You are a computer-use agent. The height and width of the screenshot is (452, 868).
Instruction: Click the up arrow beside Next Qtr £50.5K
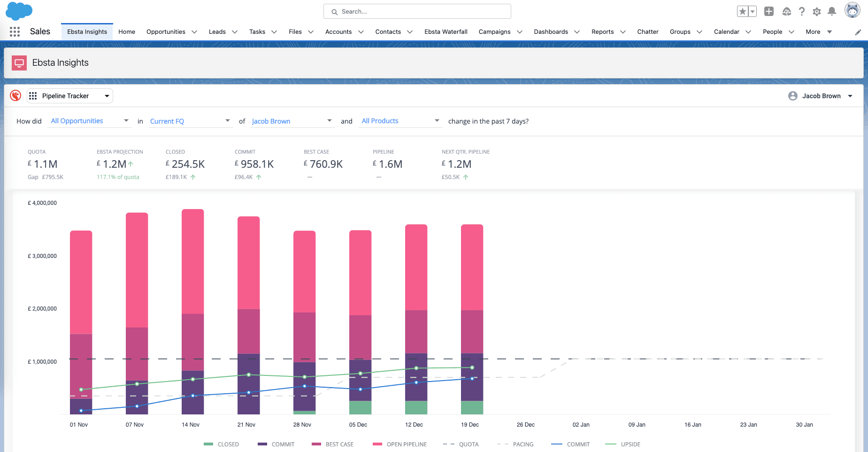point(466,177)
